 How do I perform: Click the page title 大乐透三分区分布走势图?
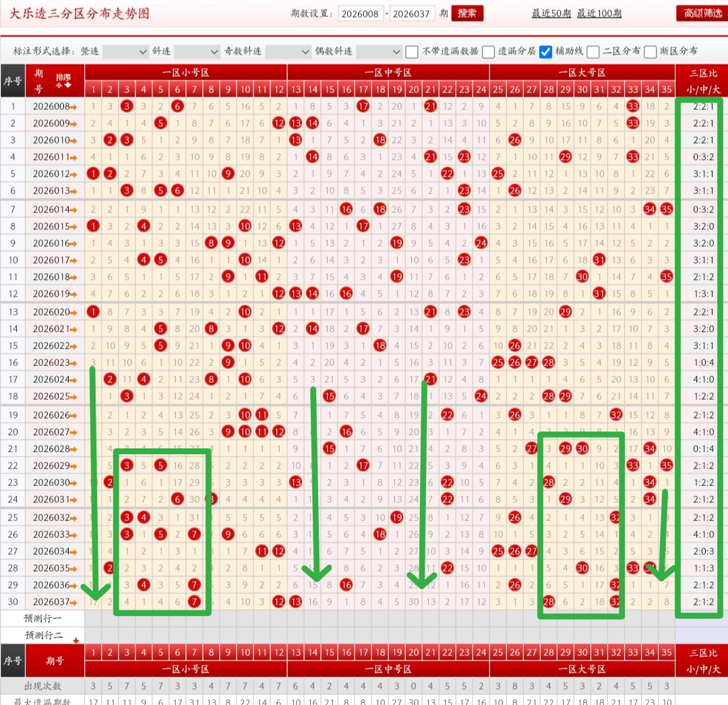pos(80,14)
